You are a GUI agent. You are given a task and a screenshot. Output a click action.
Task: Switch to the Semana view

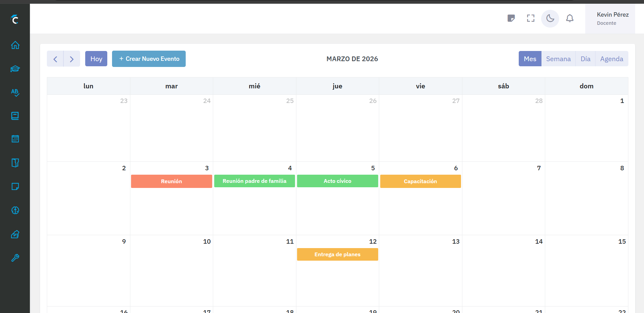pyautogui.click(x=558, y=58)
